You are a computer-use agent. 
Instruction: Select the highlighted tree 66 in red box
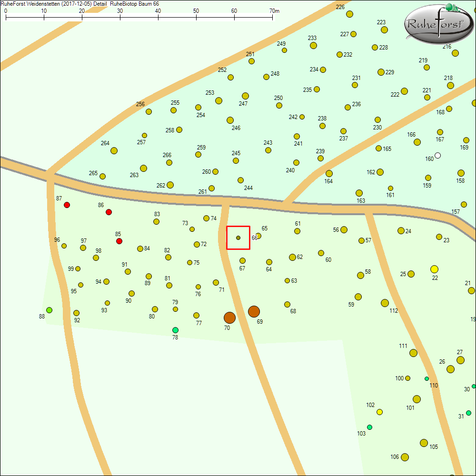coord(238,238)
